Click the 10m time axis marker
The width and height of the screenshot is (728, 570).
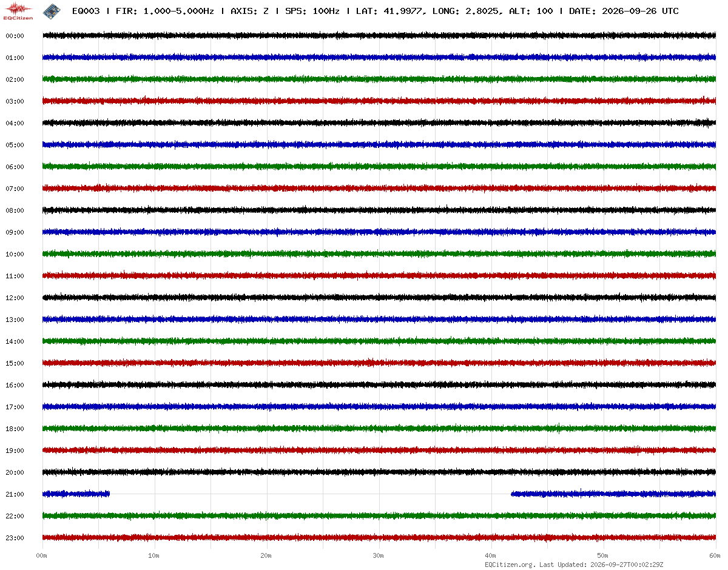(x=154, y=555)
